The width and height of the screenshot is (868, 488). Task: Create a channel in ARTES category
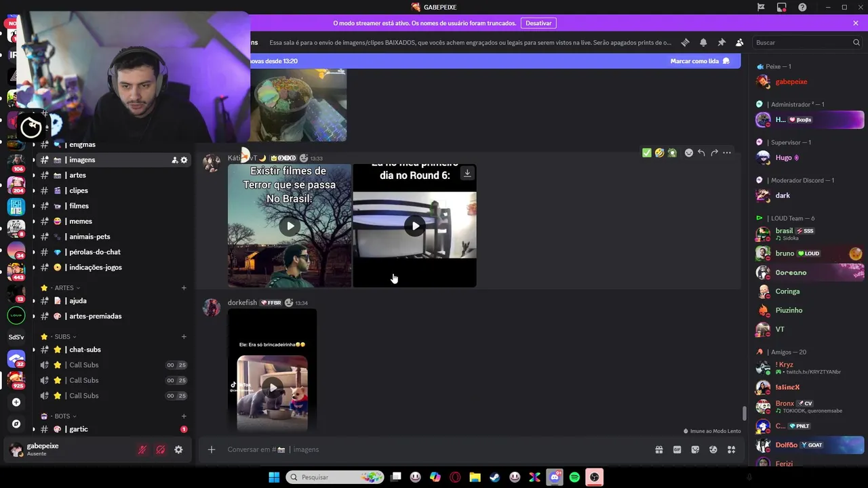point(184,288)
